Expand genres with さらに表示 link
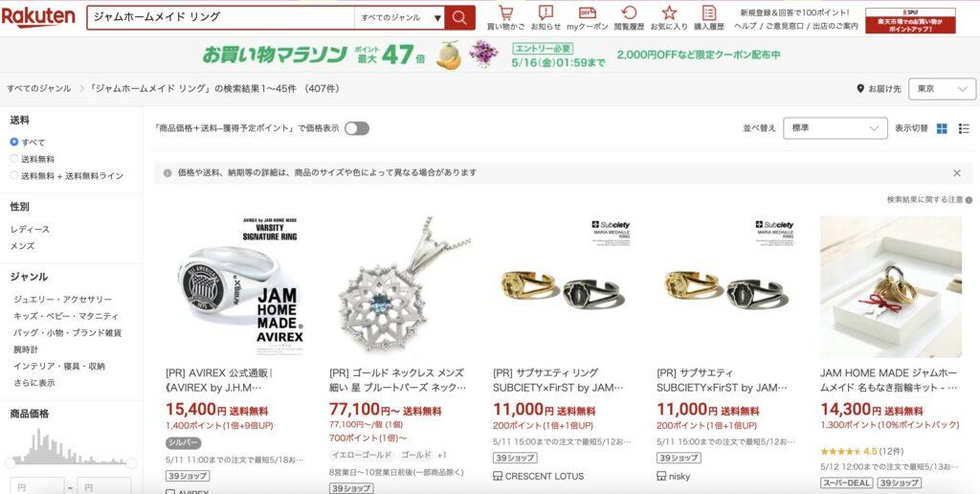Image resolution: width=980 pixels, height=494 pixels. pos(34,383)
